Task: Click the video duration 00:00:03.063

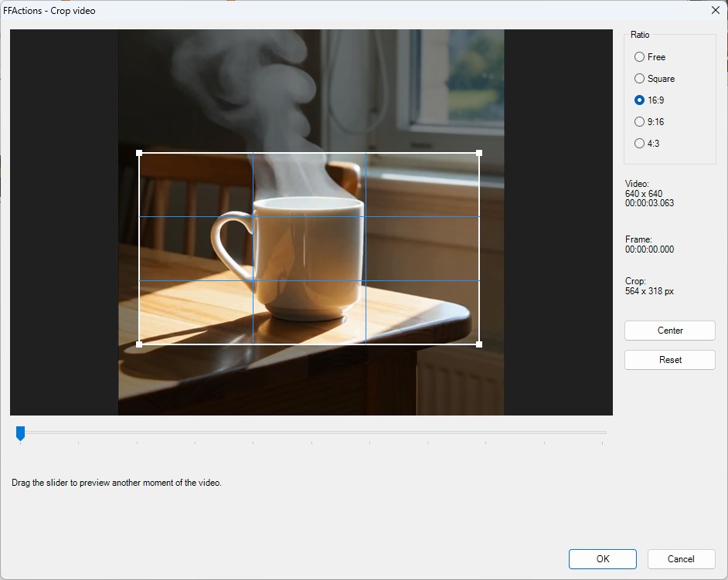Action: pos(649,203)
